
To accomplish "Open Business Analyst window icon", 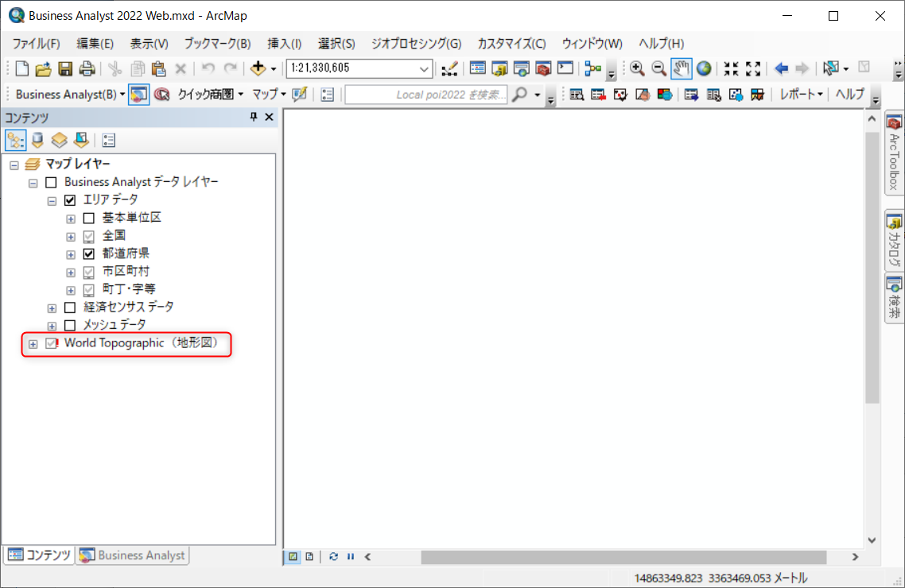I will [138, 95].
